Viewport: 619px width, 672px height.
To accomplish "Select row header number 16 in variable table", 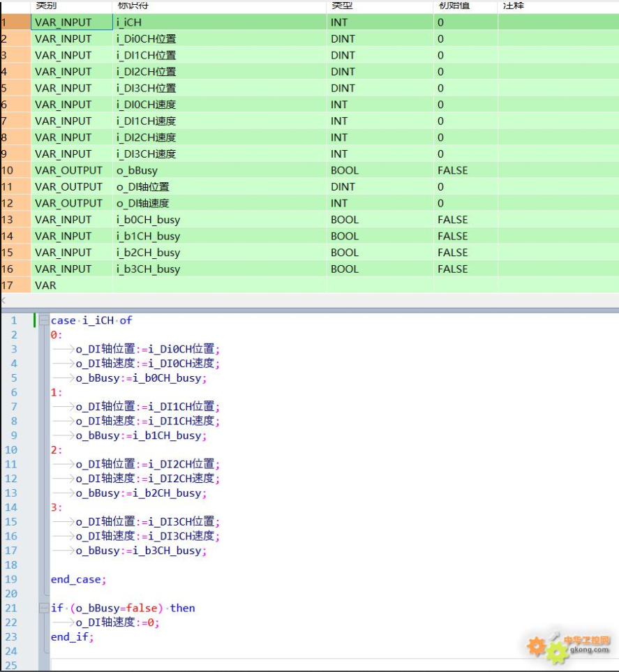I will pos(15,269).
